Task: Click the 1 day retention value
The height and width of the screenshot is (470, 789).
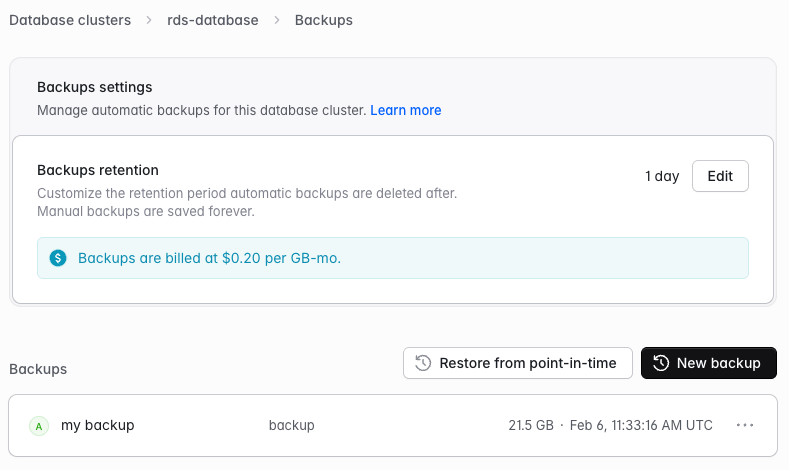Action: 662,176
